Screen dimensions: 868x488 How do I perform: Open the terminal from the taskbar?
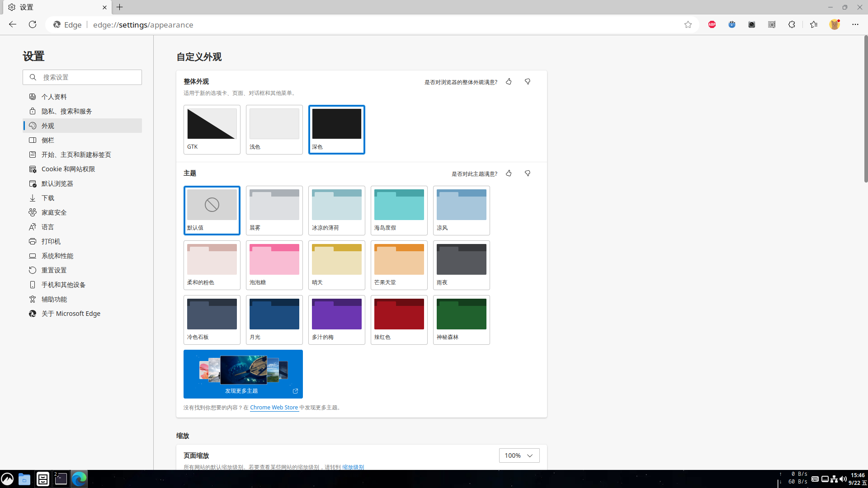[x=61, y=479]
